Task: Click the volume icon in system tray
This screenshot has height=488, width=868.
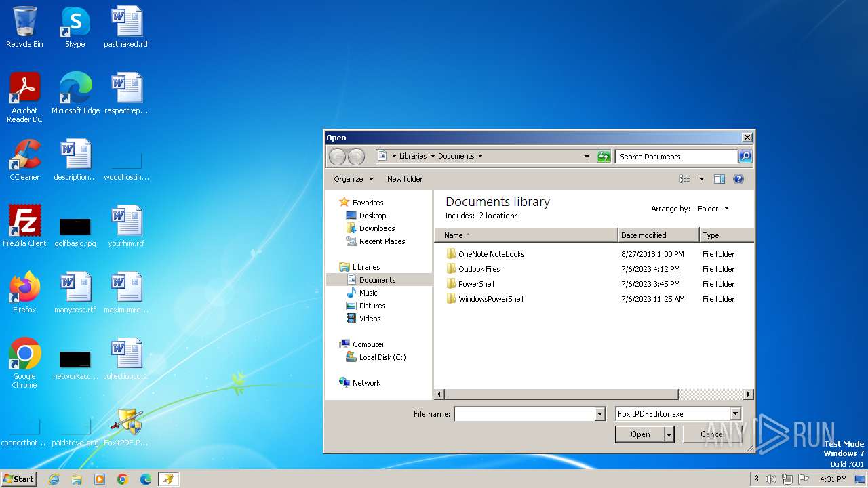Action: 771,479
